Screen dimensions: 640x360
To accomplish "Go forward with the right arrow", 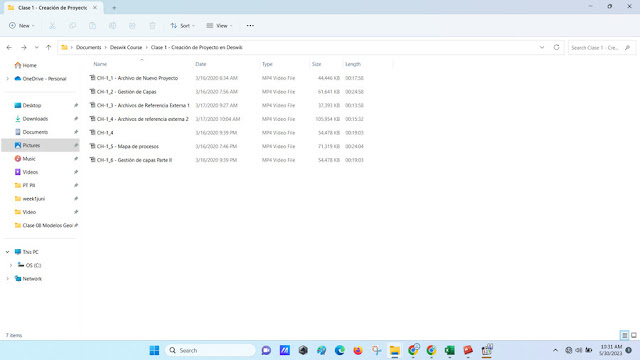I will click(x=24, y=47).
